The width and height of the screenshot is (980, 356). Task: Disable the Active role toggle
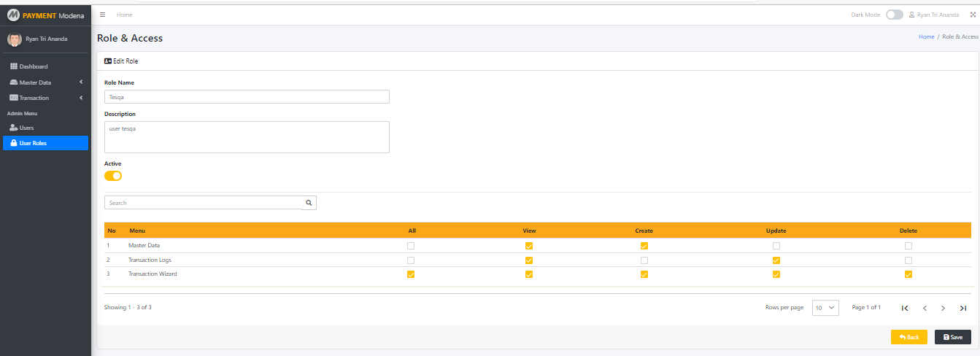(113, 176)
